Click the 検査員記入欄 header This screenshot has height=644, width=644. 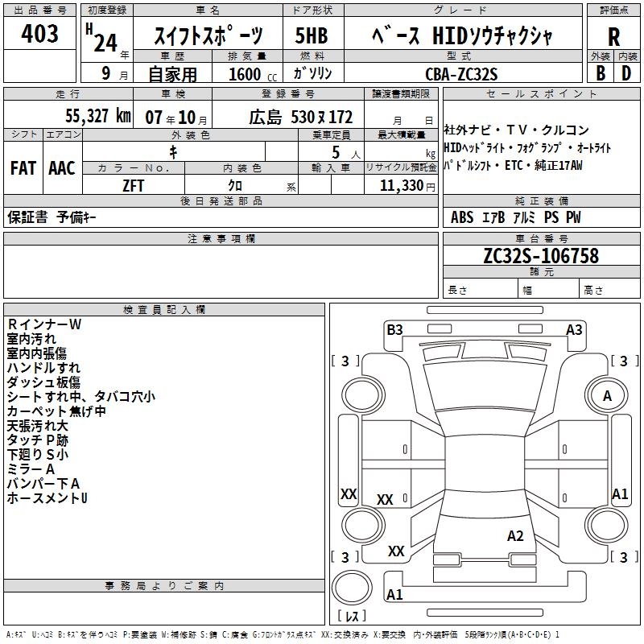(x=164, y=310)
